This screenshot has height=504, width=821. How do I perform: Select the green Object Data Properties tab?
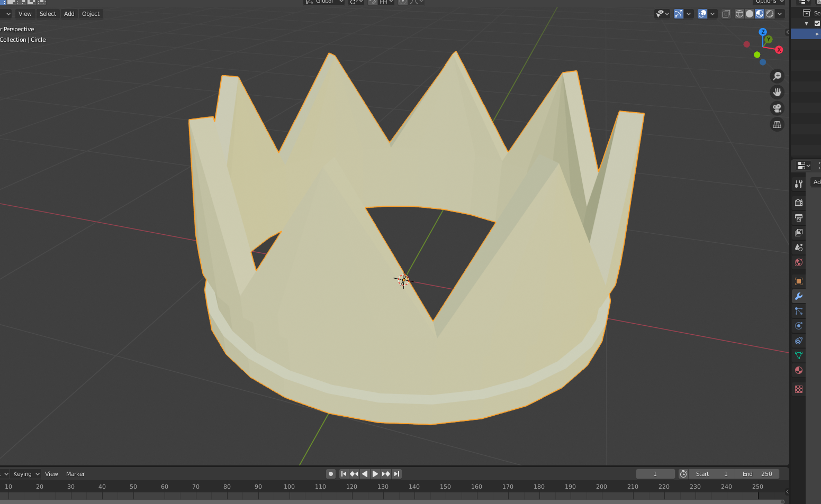(798, 355)
